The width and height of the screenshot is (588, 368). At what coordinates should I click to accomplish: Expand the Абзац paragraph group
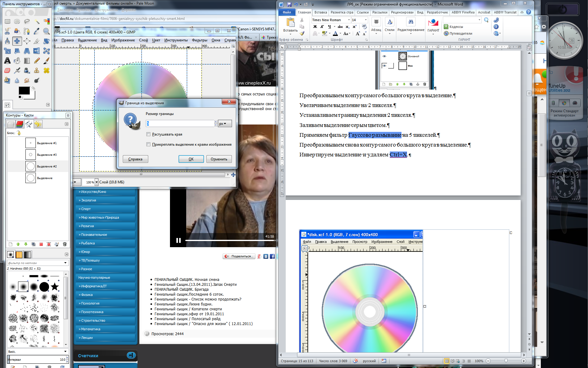[376, 26]
